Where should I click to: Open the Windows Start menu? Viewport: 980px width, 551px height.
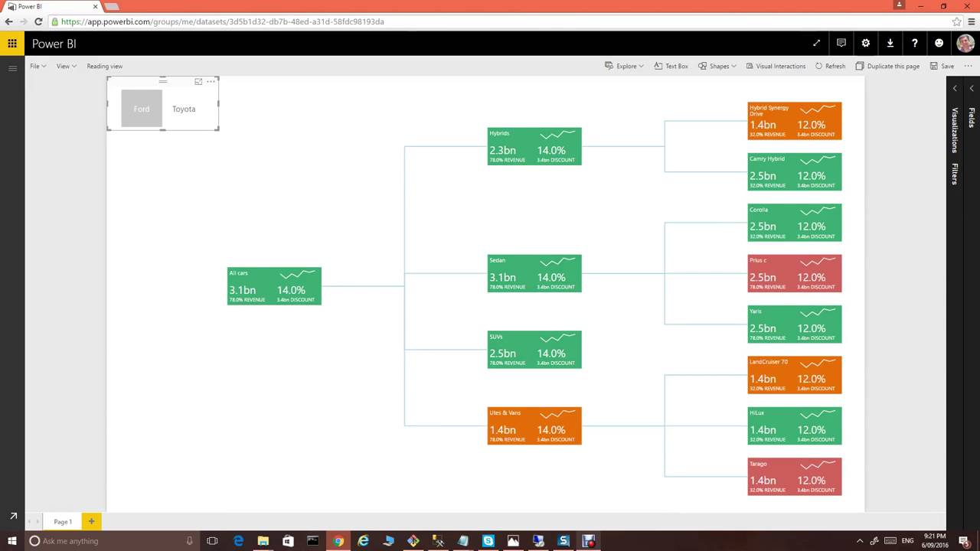coord(12,541)
